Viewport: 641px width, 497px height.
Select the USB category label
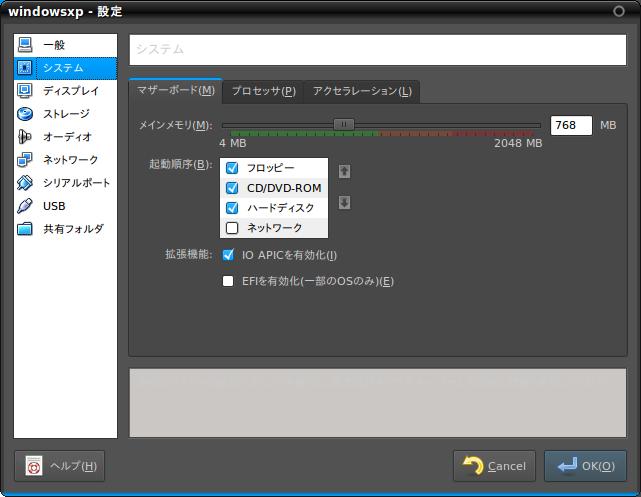tap(54, 206)
